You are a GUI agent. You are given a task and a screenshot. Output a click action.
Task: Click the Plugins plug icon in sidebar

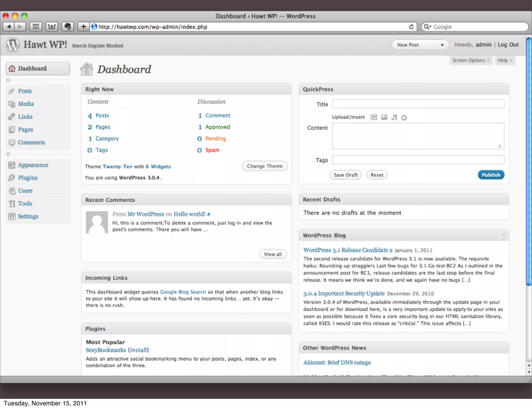click(x=12, y=178)
